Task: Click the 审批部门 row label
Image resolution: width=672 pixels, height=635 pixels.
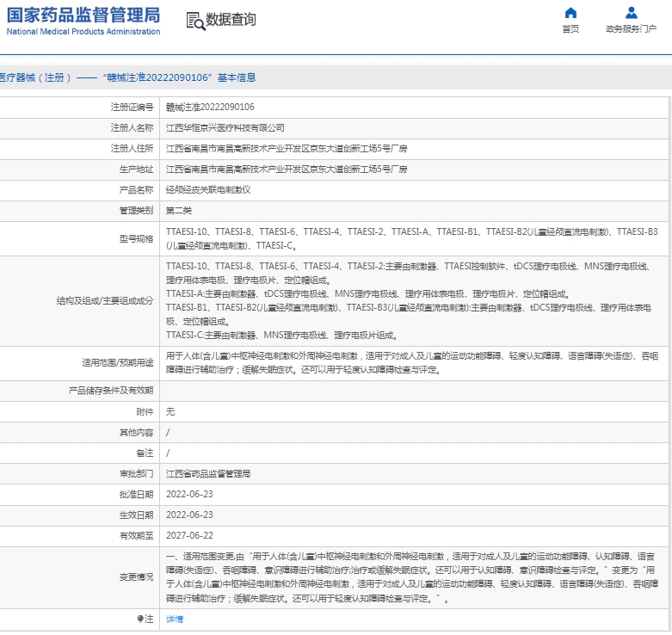Action: [x=136, y=473]
